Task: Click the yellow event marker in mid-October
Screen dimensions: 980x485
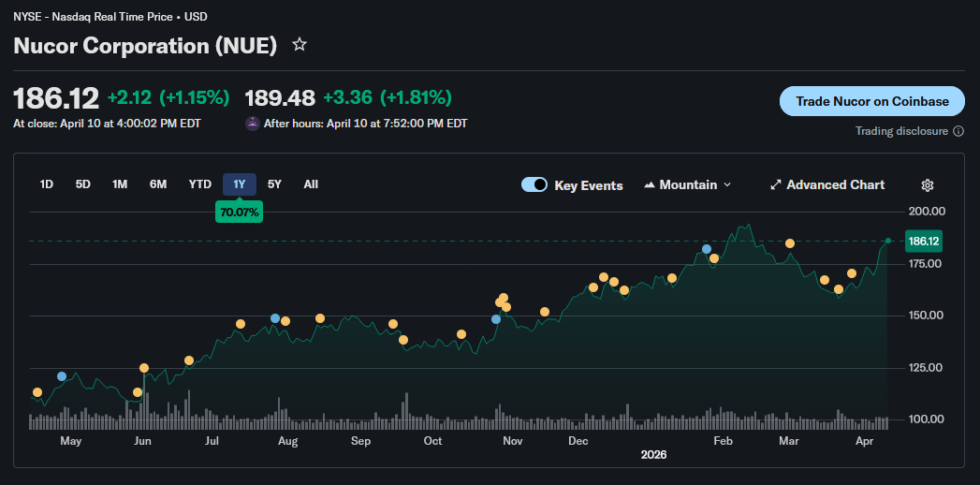Action: click(461, 334)
